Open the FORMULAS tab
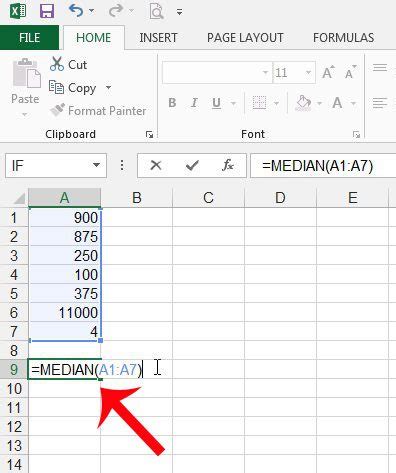 [343, 38]
